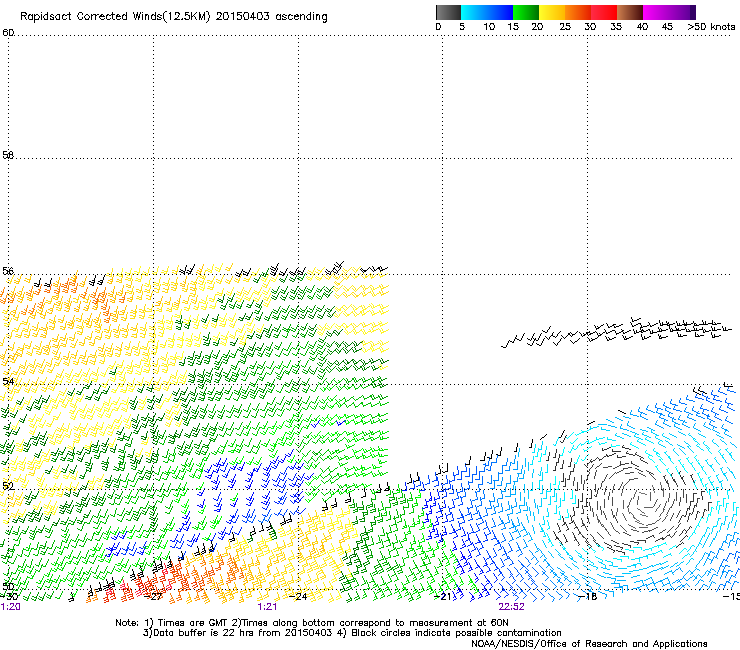740x650 pixels.
Task: Click the 'Data buffer is 22 hrs' note
Action: coord(352,633)
